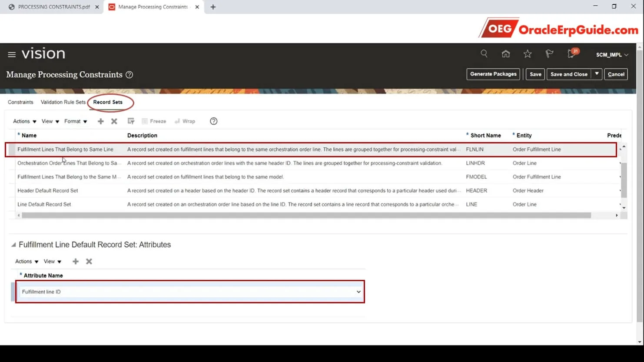Open the Format menu
This screenshot has width=644, height=362.
76,121
